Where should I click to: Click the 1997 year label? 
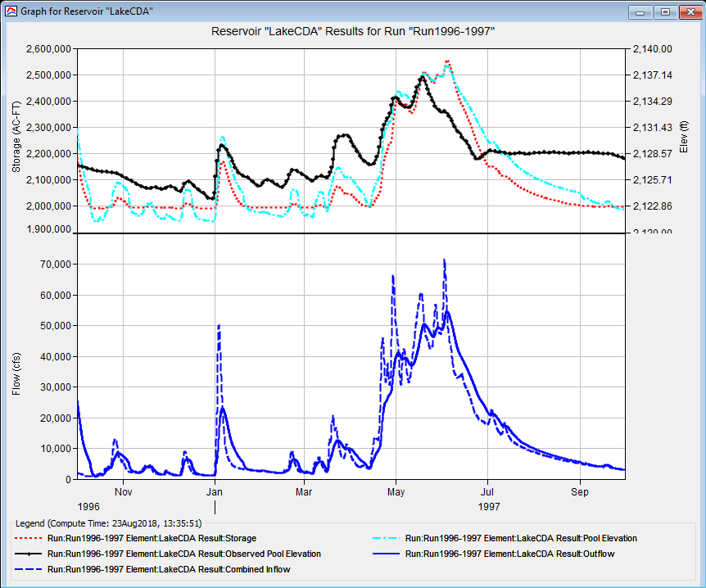point(489,506)
